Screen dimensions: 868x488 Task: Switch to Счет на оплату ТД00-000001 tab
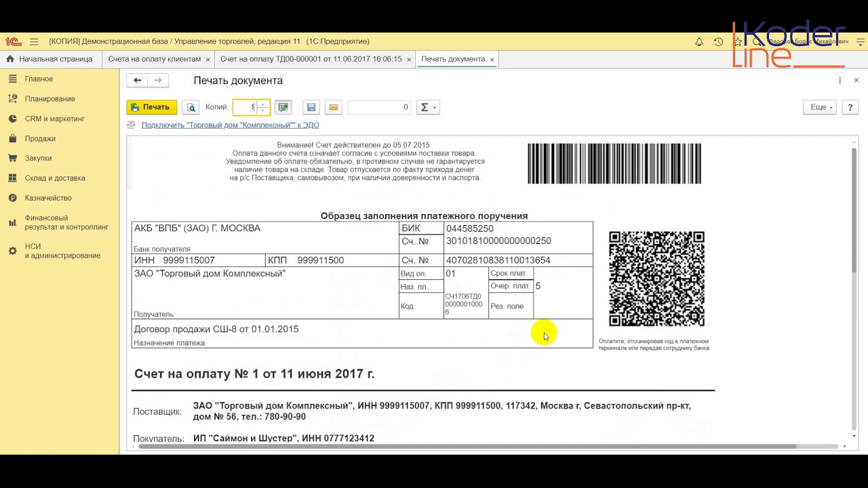click(x=311, y=59)
